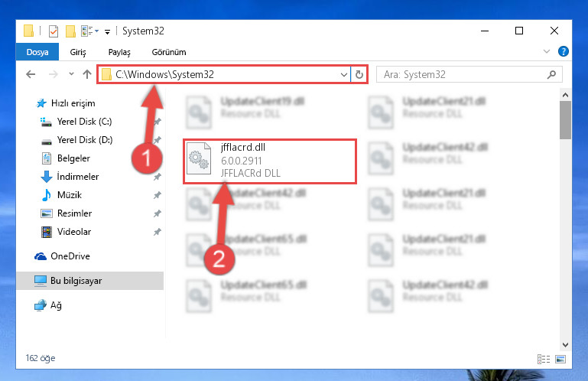588x381 pixels.
Task: Click the folder icon in the title bar
Action: point(28,31)
